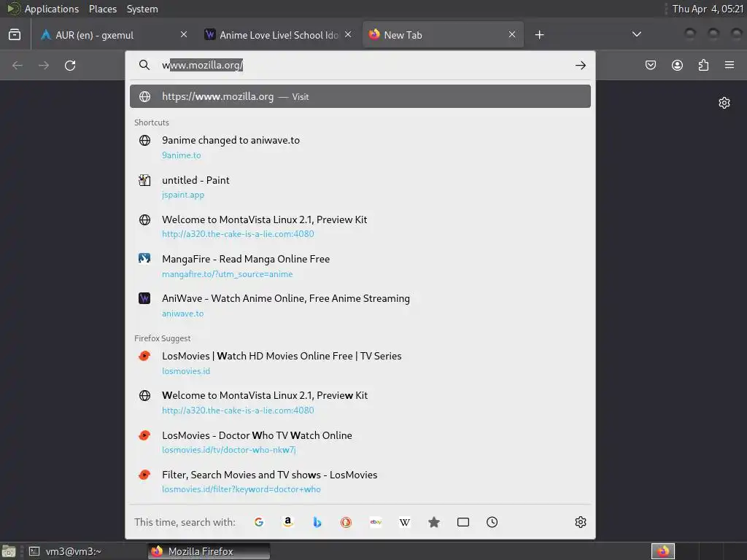Viewport: 747px width, 560px height.
Task: Pick the Wikipedia search icon
Action: pyautogui.click(x=404, y=522)
